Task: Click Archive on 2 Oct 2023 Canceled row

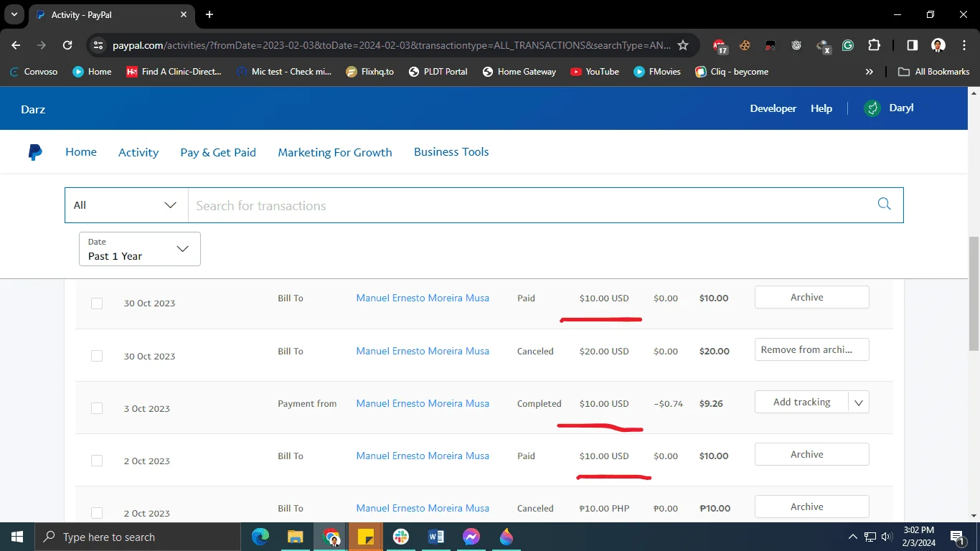Action: click(812, 507)
